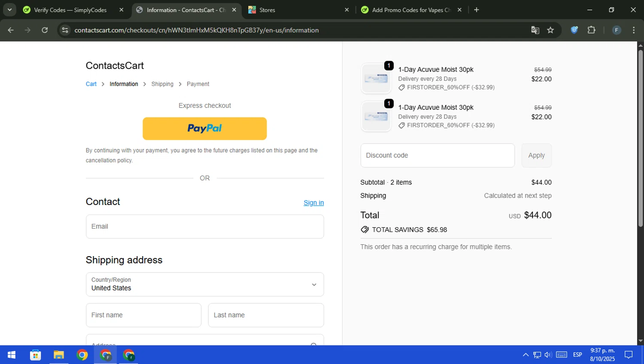Close the Verify Codes — SimplyCodes tab
This screenshot has height=364, width=644.
click(122, 10)
